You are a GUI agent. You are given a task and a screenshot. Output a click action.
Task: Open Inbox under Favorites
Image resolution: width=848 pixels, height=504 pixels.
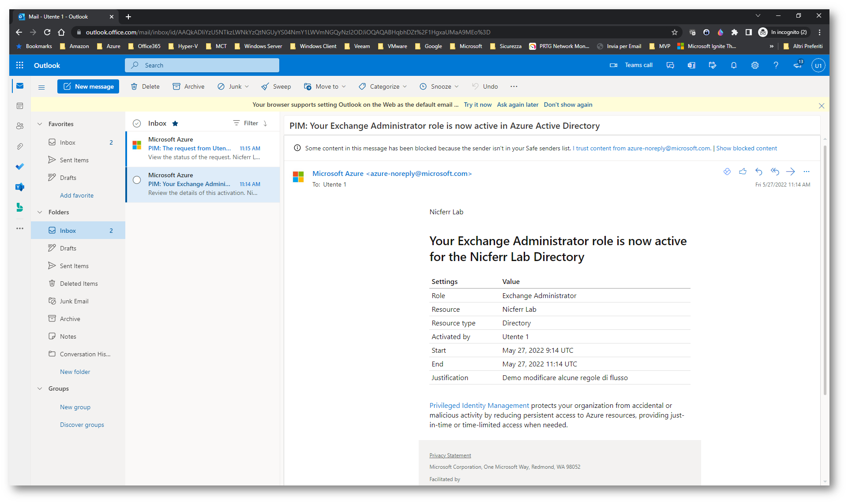coord(78,142)
